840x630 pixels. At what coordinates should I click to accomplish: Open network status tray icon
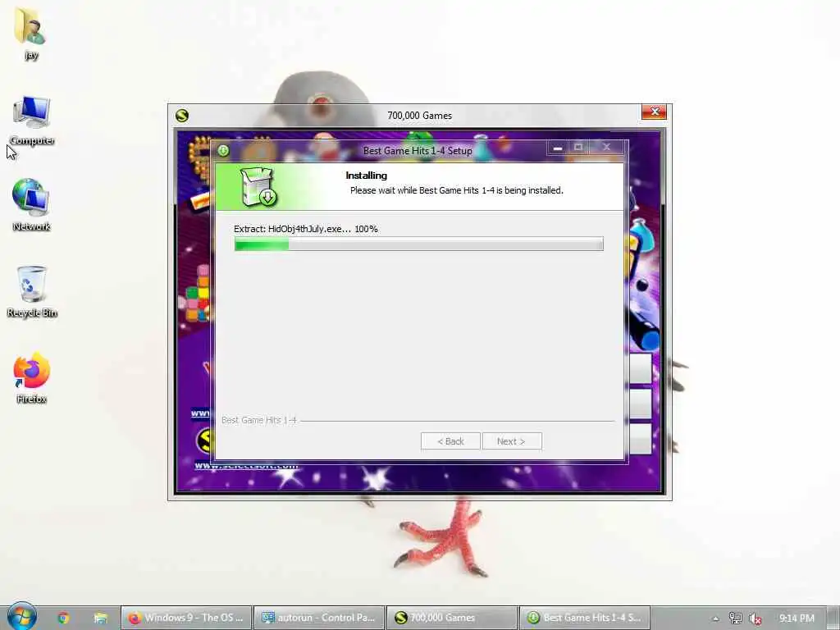(736, 619)
